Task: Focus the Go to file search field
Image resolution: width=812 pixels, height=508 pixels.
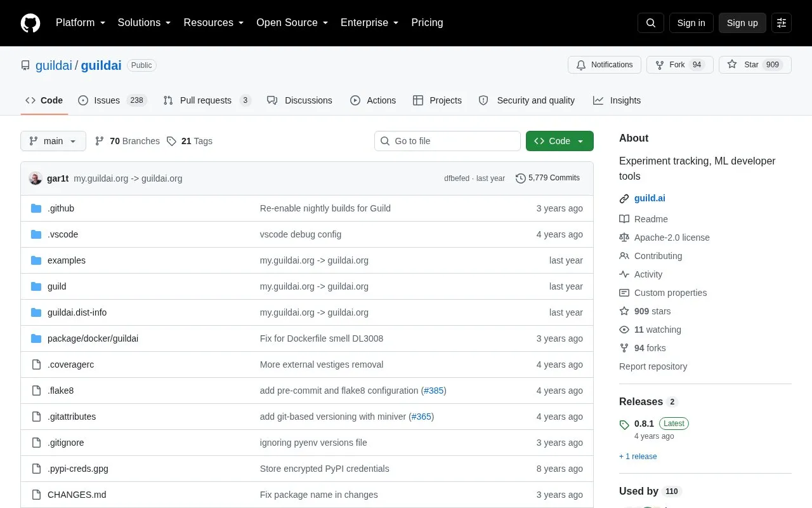Action: pyautogui.click(x=447, y=141)
